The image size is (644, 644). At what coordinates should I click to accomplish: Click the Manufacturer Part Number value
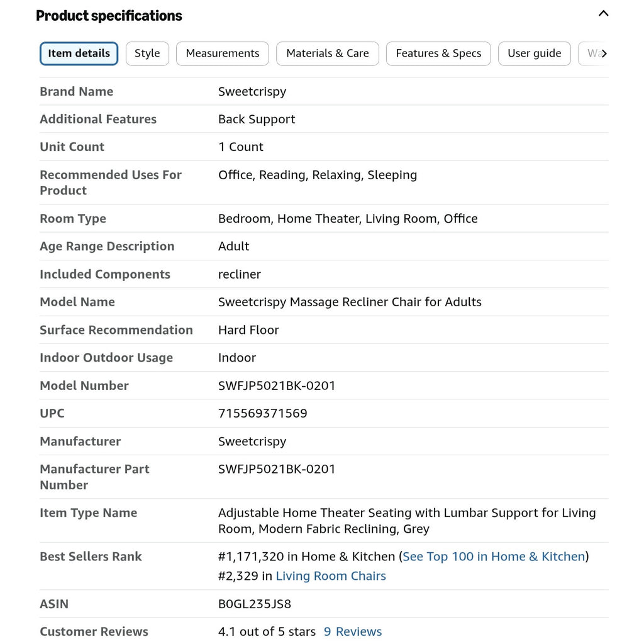click(277, 469)
